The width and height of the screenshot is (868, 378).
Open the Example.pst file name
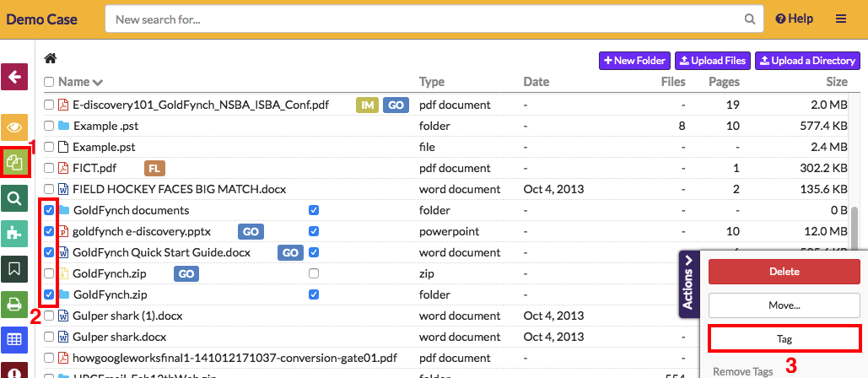pyautogui.click(x=104, y=147)
